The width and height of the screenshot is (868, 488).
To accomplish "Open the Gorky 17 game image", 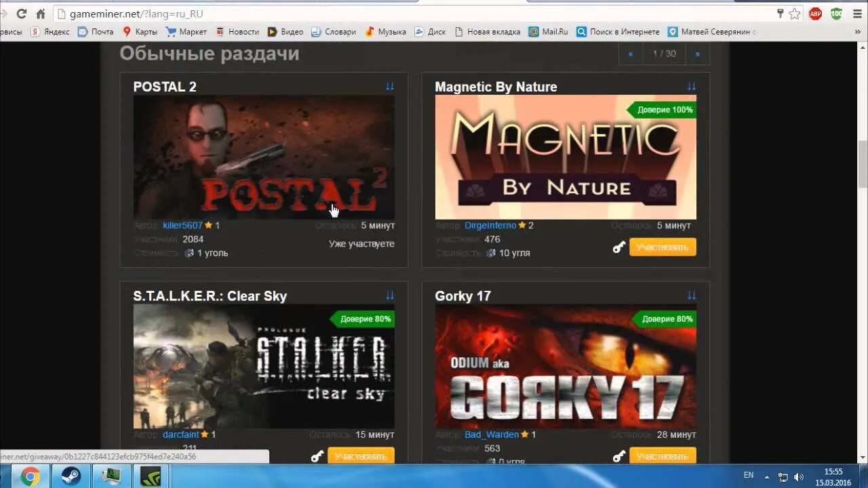I will (566, 366).
